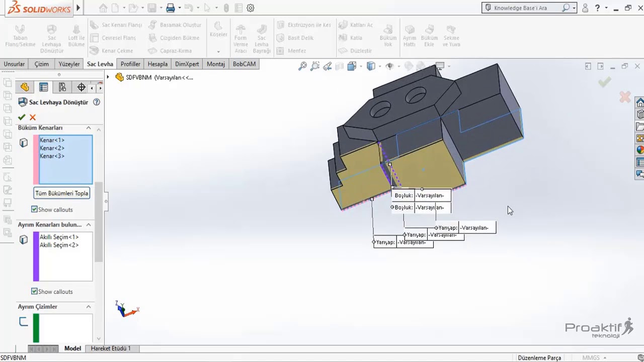Cancel with the red X in PropertyManager
Image resolution: width=644 pixels, height=362 pixels.
click(33, 117)
